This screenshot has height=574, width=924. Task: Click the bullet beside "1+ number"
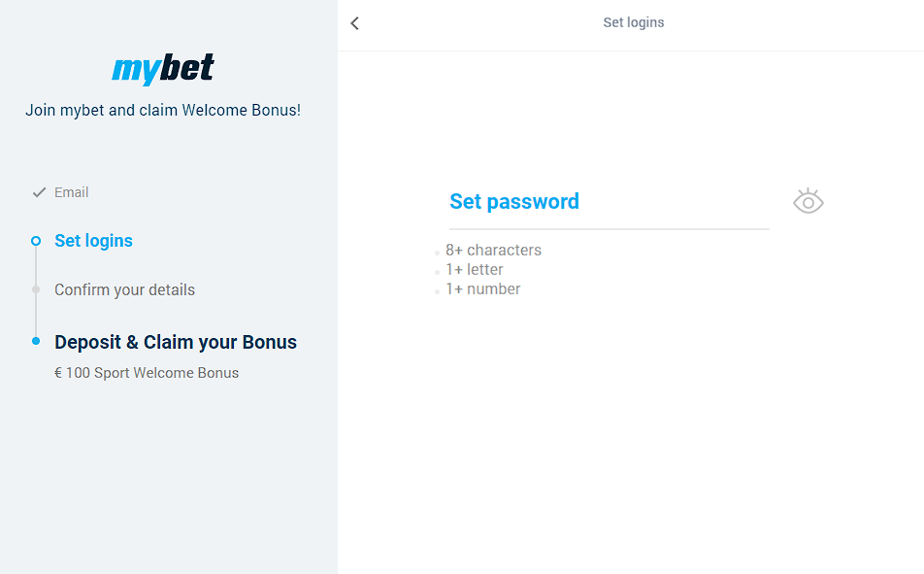tap(437, 291)
